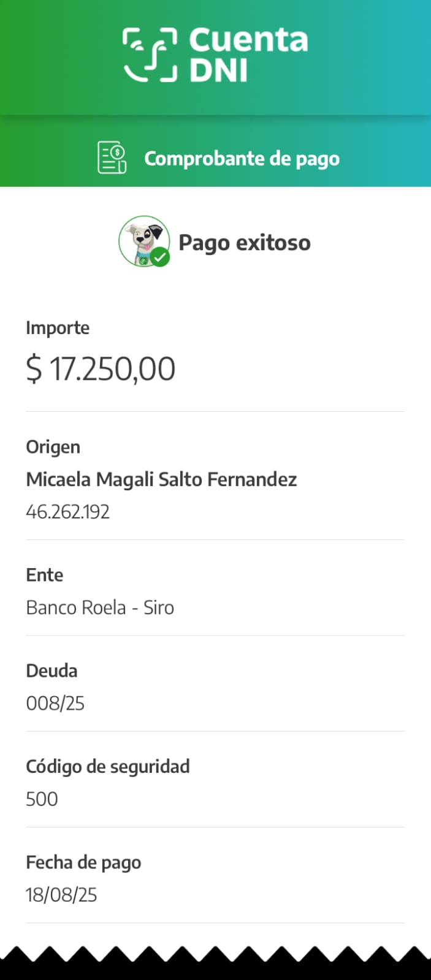Tap the Ente field label
The height and width of the screenshot is (980, 431).
[x=44, y=575]
